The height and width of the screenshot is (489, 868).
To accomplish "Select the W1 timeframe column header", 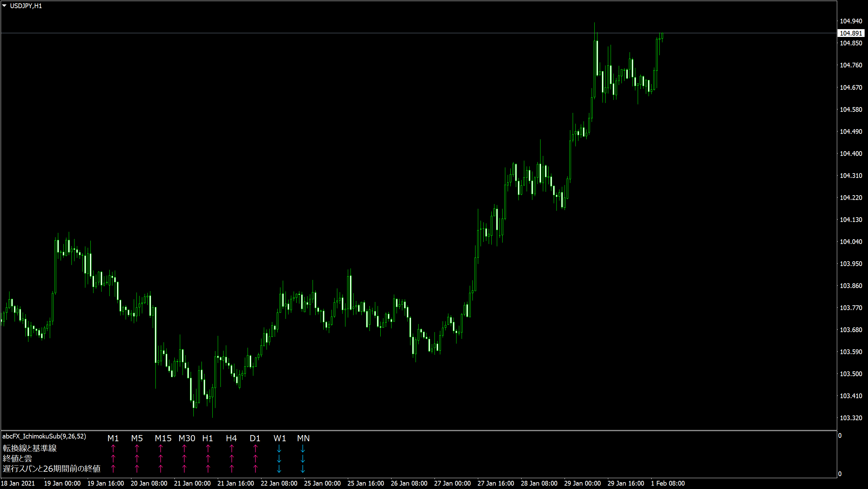I will coord(279,438).
